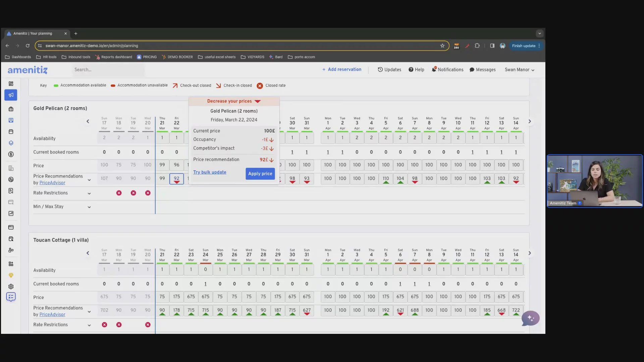Show later dates for Toucan Cottage
The height and width of the screenshot is (362, 644).
coord(530,253)
